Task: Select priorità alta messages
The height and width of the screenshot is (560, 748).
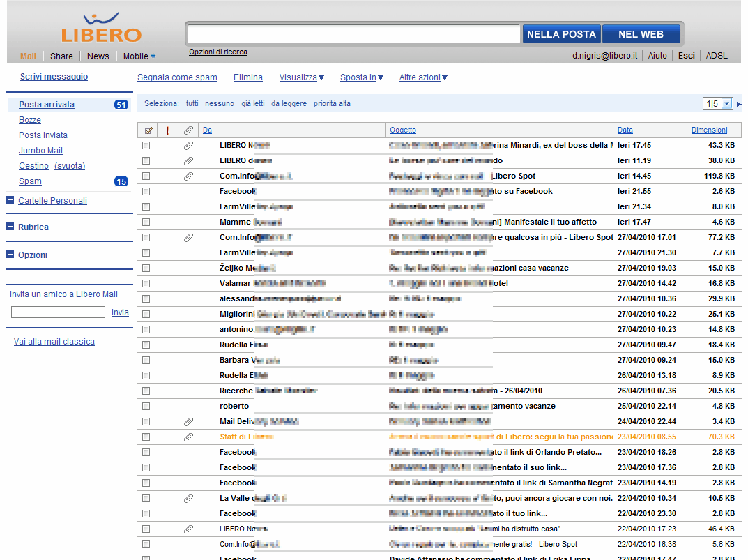Action: tap(332, 104)
